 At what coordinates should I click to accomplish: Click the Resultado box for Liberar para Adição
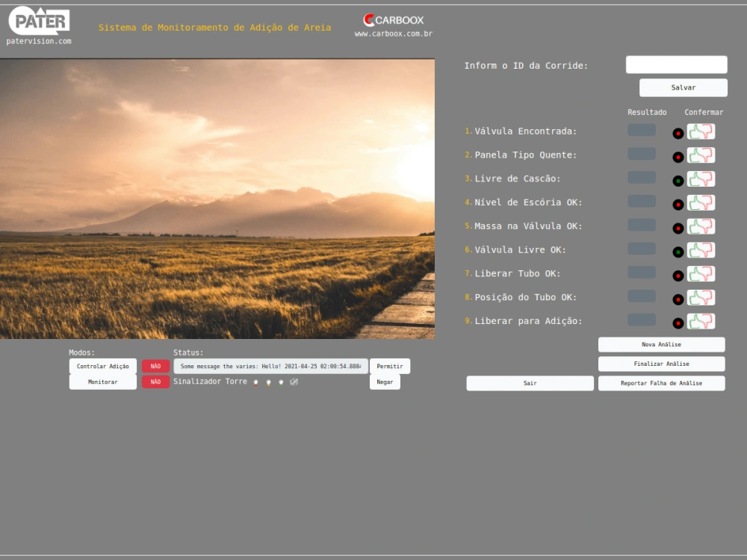pyautogui.click(x=642, y=320)
